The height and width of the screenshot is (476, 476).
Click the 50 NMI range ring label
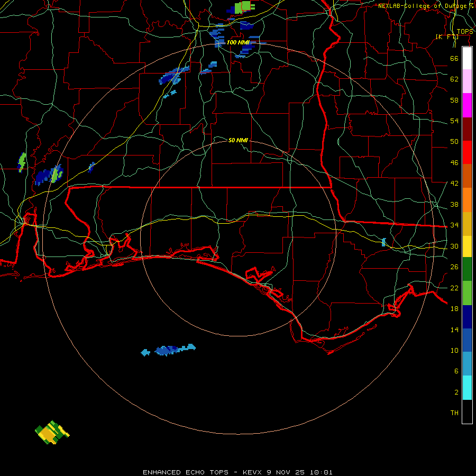point(238,140)
